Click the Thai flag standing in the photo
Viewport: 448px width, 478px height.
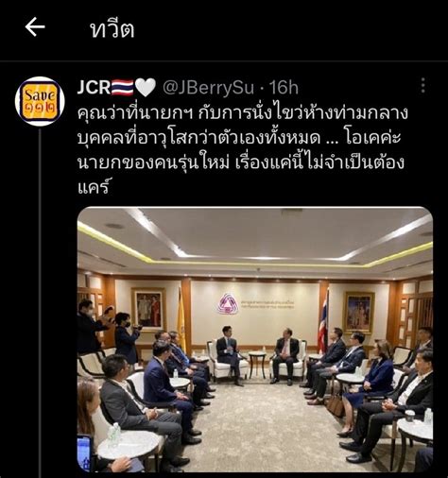coord(323,321)
